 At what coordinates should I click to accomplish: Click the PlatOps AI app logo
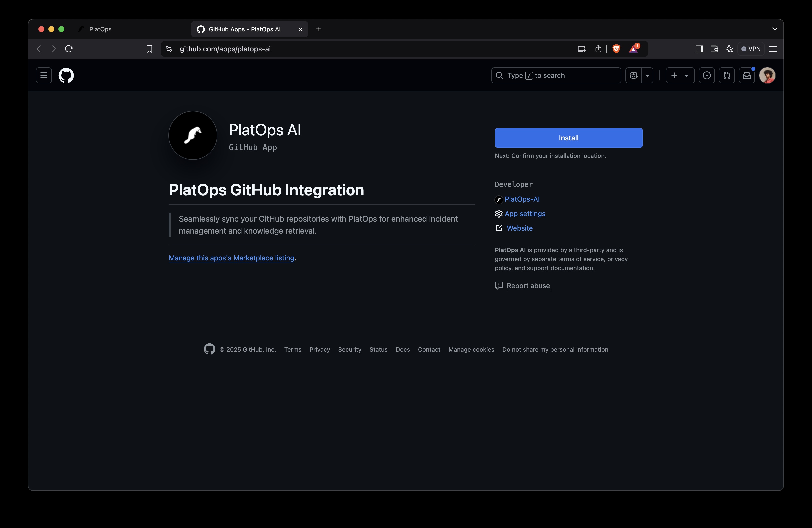(x=193, y=136)
